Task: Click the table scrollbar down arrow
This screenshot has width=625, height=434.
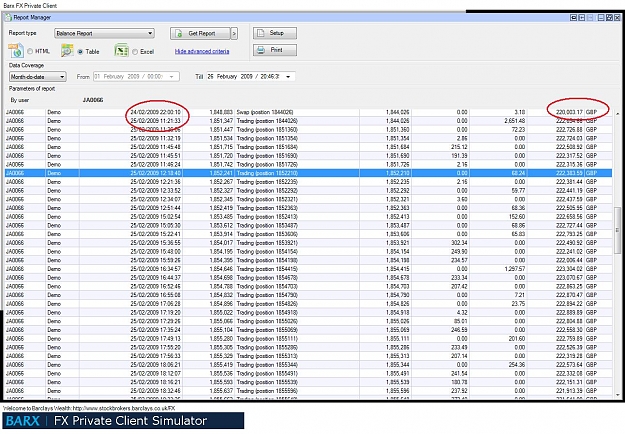Action: [617, 395]
